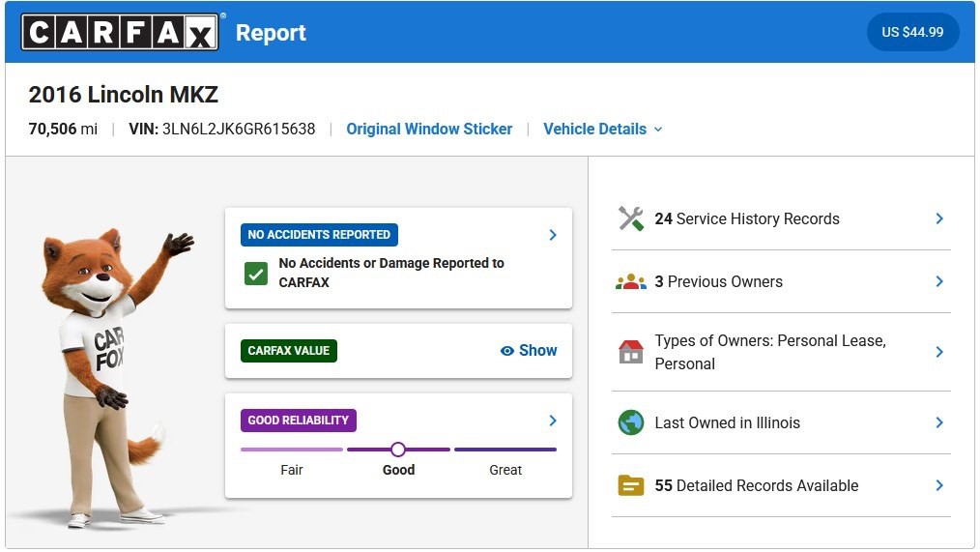Click the globe last owned icon
980x552 pixels.
pyautogui.click(x=631, y=422)
